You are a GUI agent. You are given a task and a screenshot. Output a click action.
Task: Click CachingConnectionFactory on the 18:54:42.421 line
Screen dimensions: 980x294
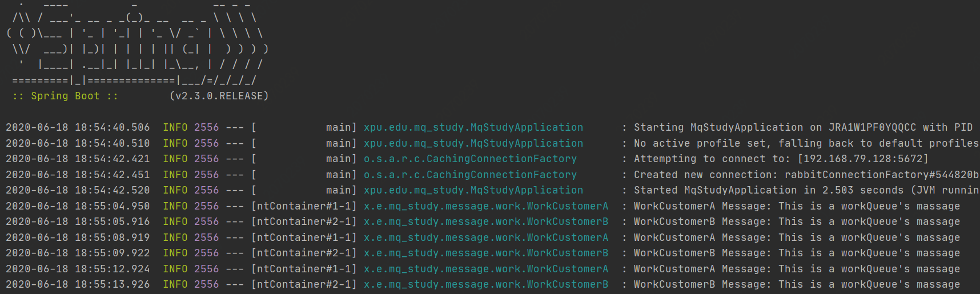(x=470, y=159)
